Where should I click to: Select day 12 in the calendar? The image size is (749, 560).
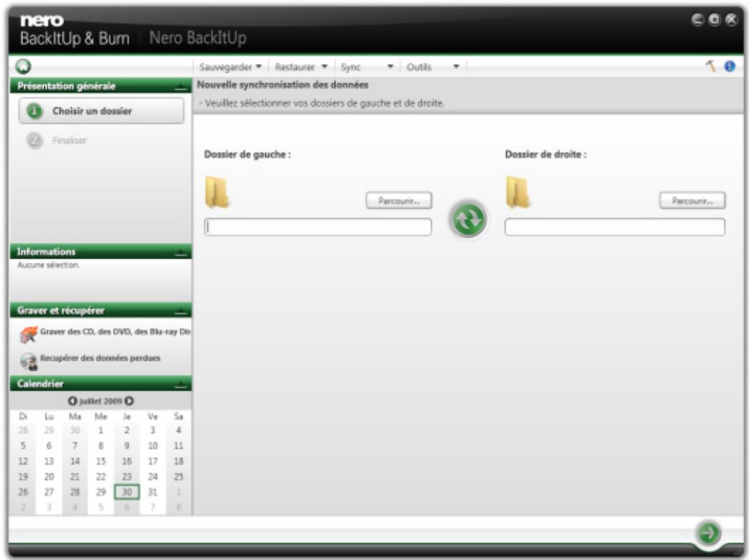[23, 461]
